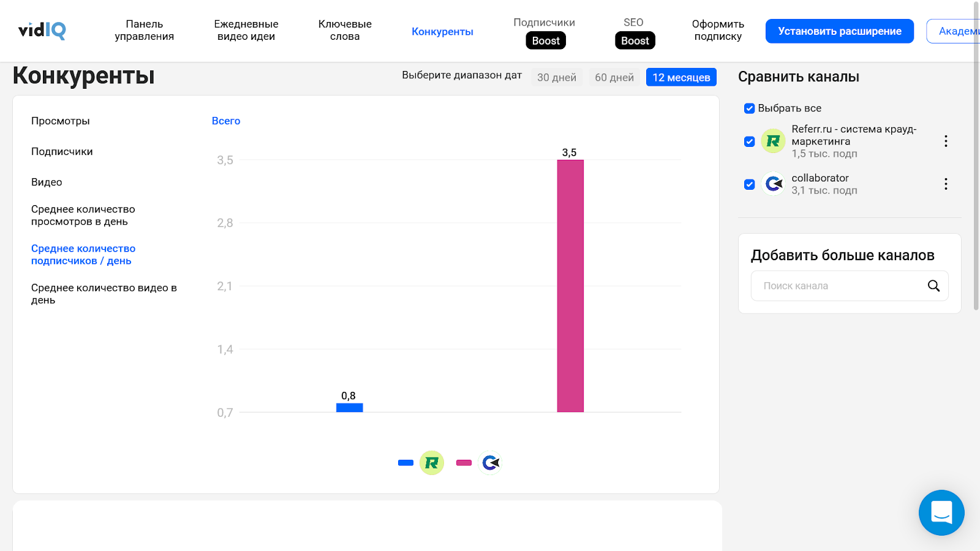Focus the Поиск канала input field
Screen dimensions: 980x551
[x=839, y=286]
